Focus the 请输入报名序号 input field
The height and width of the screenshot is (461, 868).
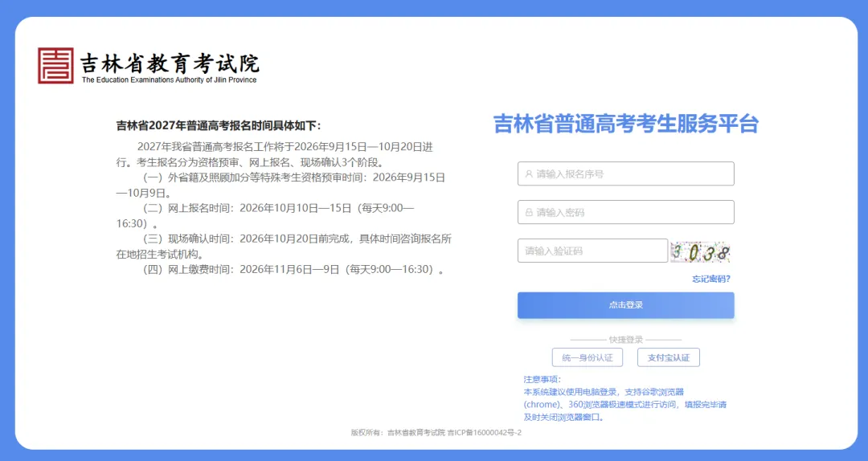(x=625, y=173)
